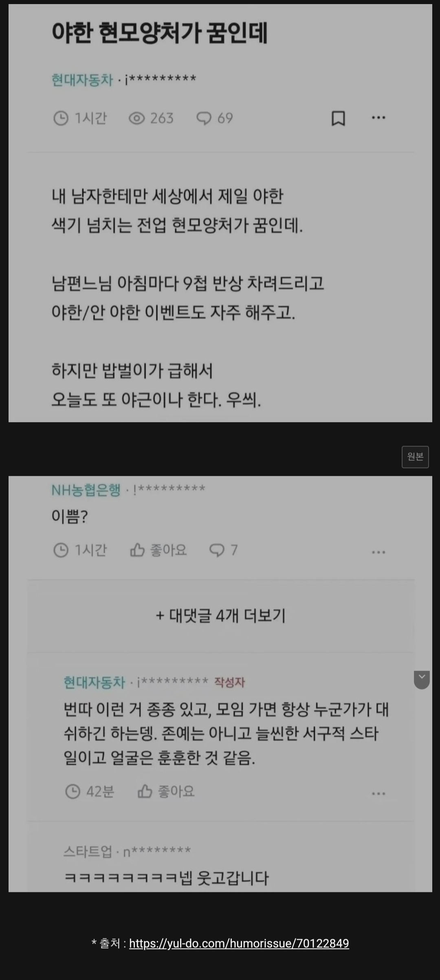Click the clock icon beside the post's 1시간
The height and width of the screenshot is (980, 440).
(61, 118)
